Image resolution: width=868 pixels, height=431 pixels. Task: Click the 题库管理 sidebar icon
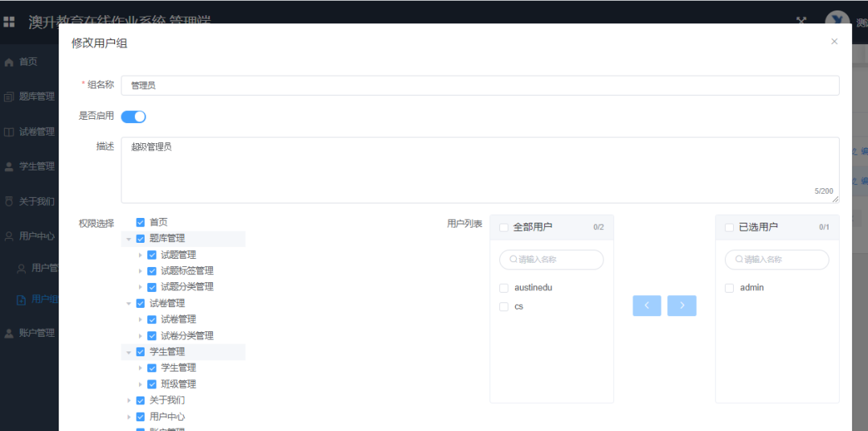tap(8, 97)
